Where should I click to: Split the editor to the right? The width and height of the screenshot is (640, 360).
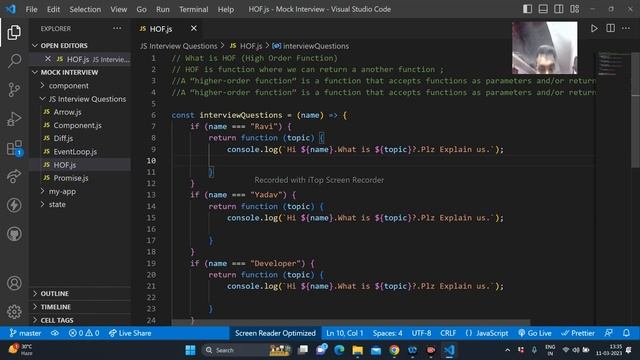tap(610, 28)
